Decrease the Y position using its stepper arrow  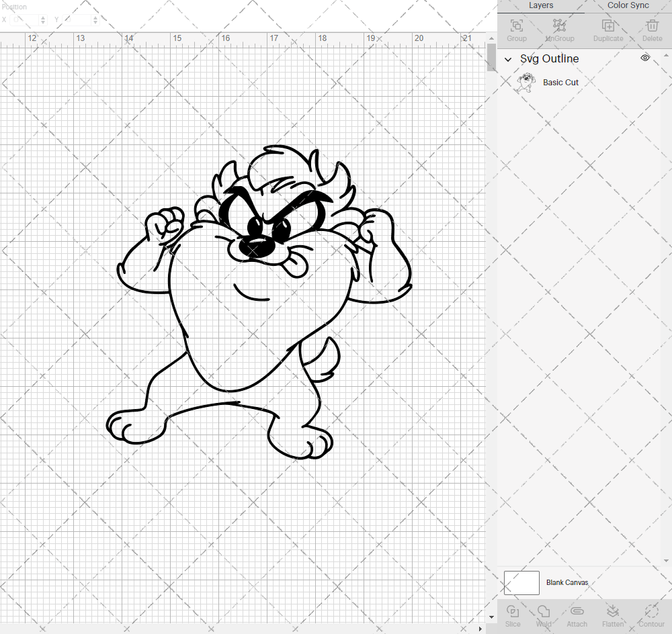point(95,22)
